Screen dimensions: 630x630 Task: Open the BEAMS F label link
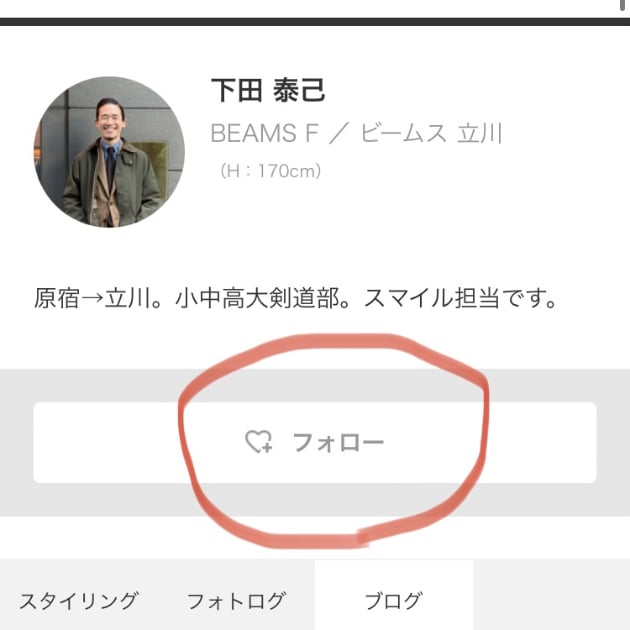click(264, 133)
